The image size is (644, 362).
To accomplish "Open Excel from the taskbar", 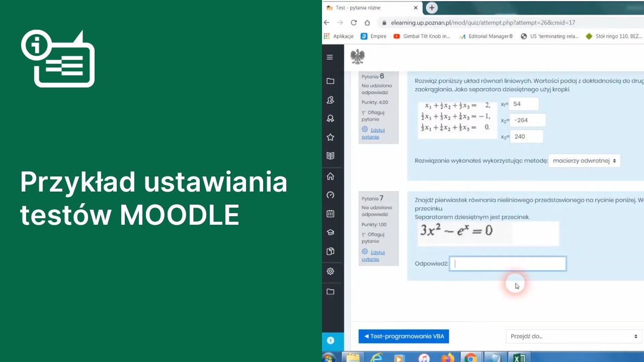I will (x=519, y=357).
